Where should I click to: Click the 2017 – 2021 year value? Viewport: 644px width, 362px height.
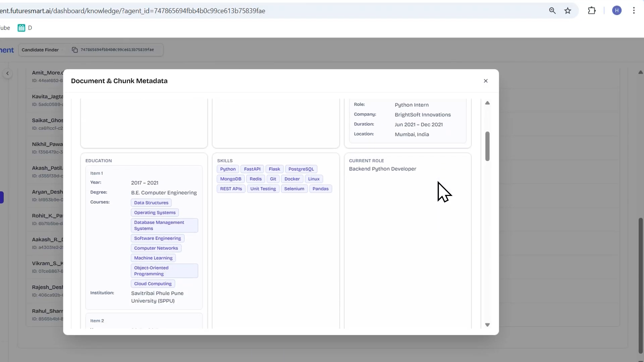[x=144, y=183]
